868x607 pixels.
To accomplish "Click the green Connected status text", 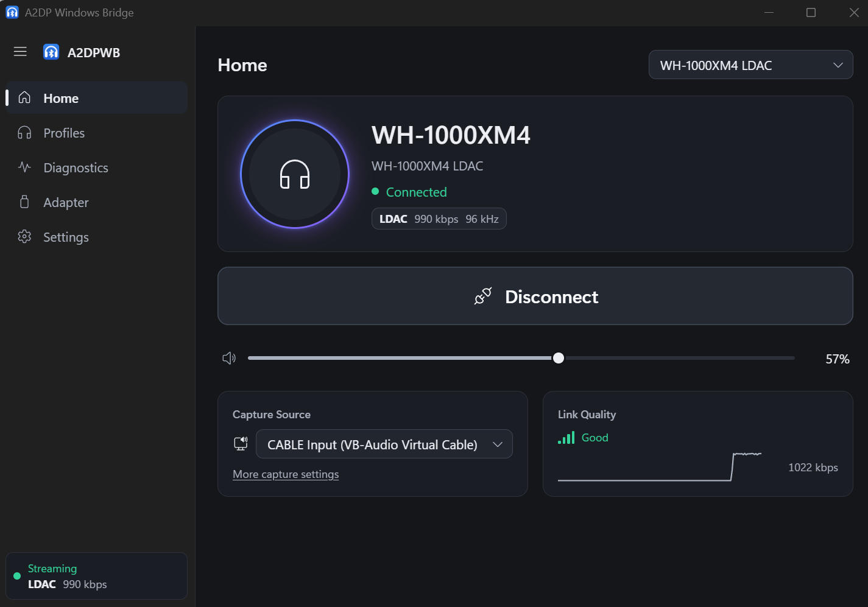I will (417, 192).
